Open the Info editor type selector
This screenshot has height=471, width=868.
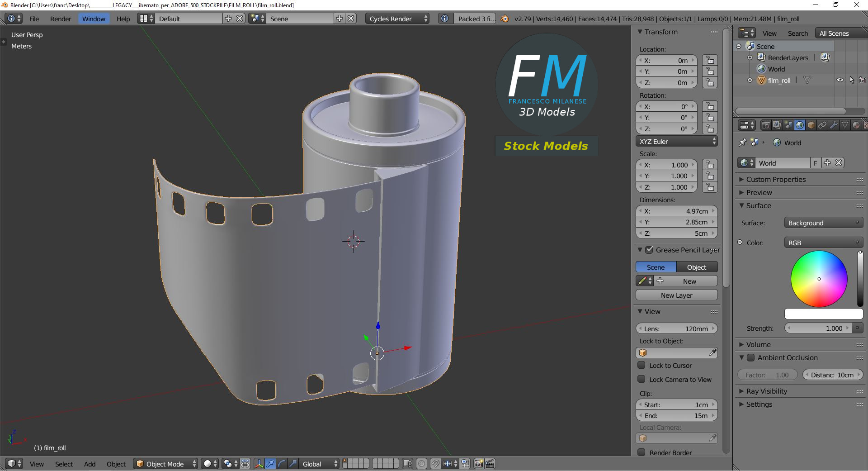(13, 19)
